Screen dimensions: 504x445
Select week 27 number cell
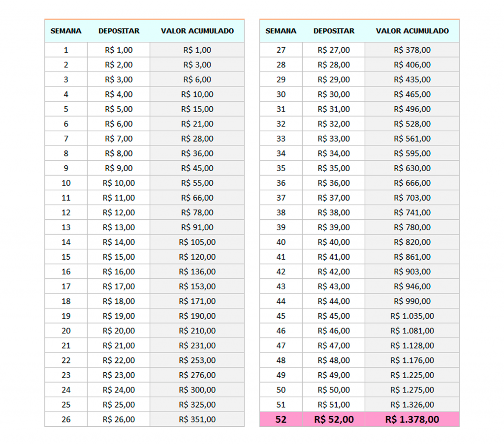click(x=281, y=50)
